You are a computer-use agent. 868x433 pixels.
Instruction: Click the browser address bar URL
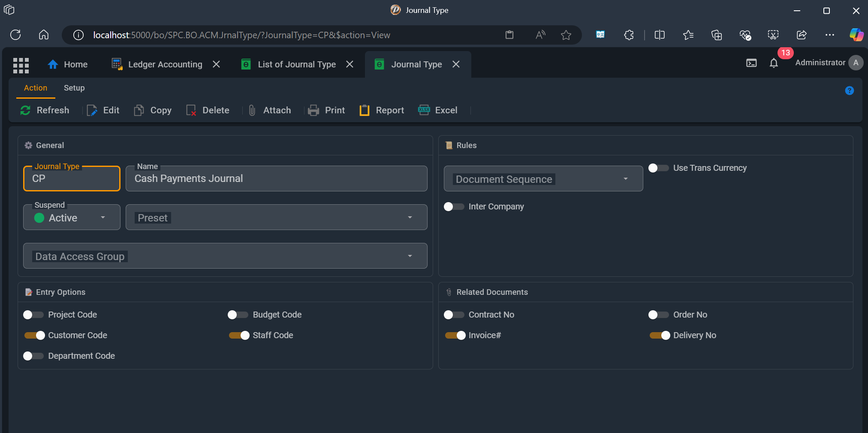241,35
